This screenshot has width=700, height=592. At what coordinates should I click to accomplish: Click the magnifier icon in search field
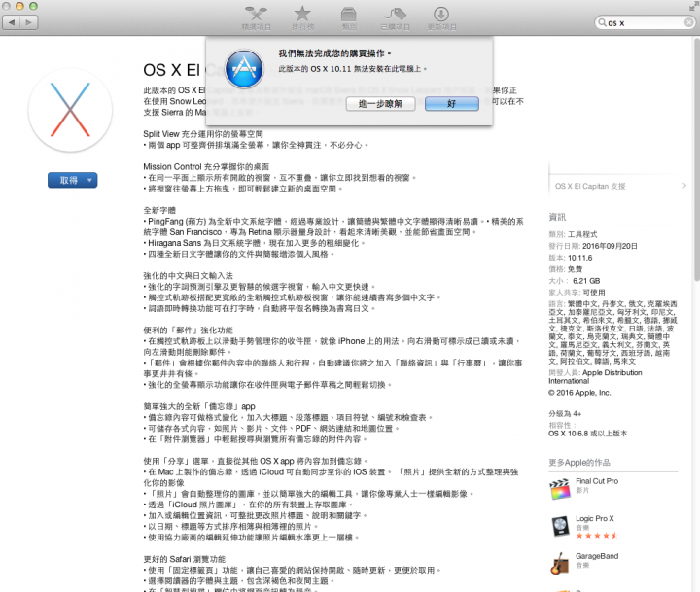pos(602,22)
